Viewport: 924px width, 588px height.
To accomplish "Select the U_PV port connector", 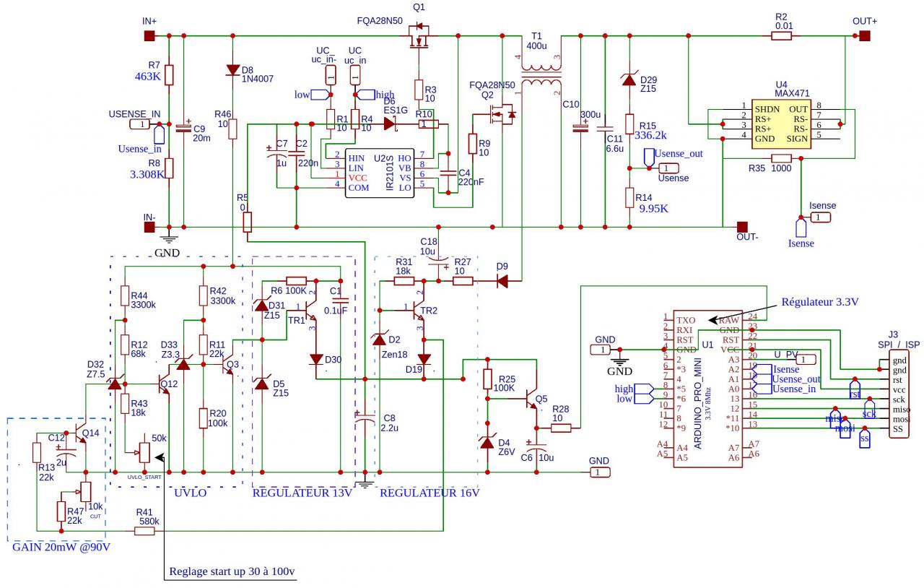I will 806,360.
